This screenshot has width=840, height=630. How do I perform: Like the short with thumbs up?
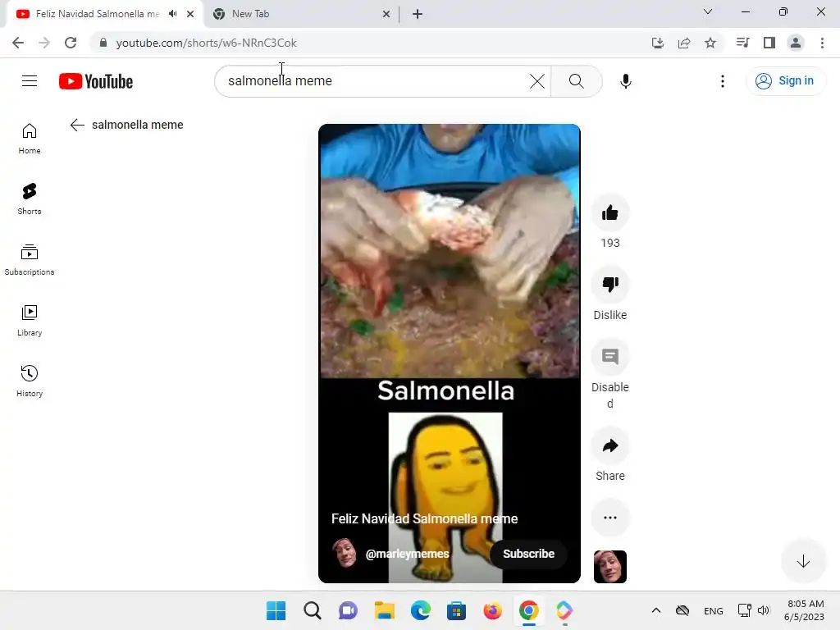click(x=609, y=212)
